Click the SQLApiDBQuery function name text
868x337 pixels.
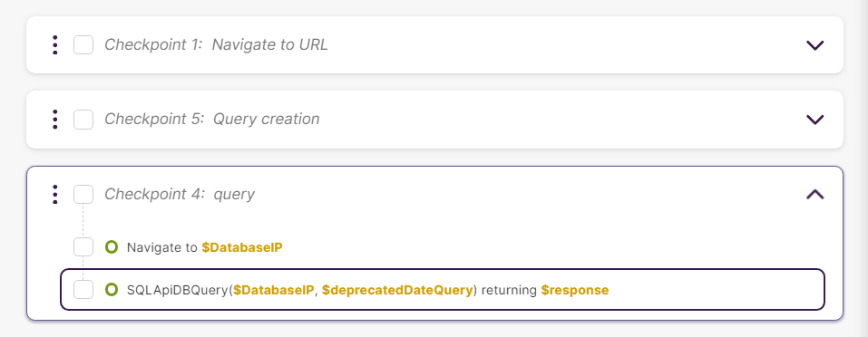(x=178, y=290)
